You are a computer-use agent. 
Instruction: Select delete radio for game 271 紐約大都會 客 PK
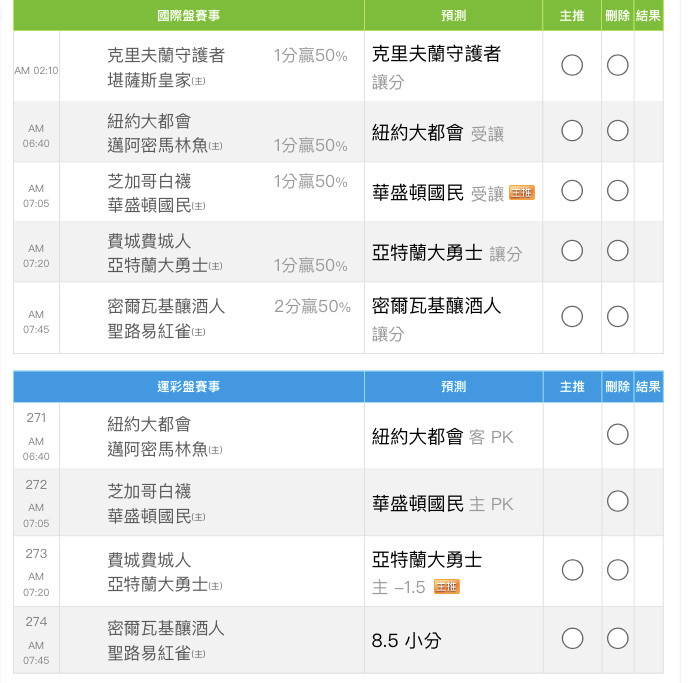pyautogui.click(x=617, y=434)
